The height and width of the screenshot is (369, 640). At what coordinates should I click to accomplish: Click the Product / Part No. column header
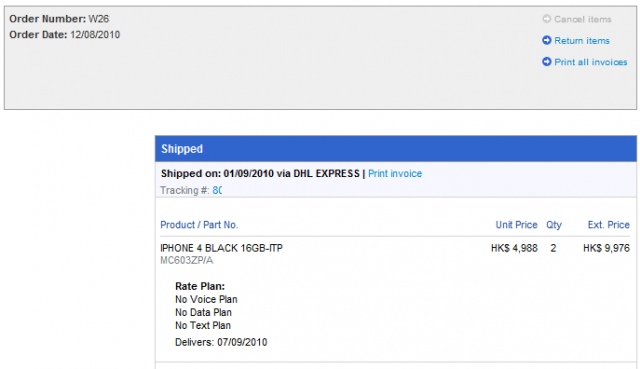(x=199, y=225)
